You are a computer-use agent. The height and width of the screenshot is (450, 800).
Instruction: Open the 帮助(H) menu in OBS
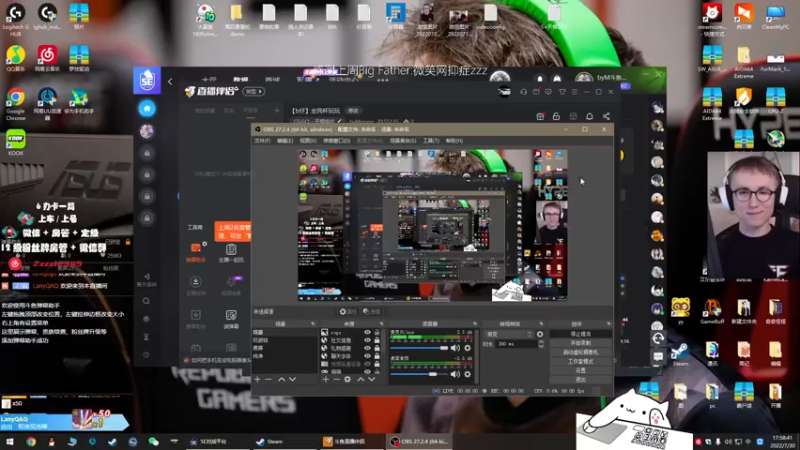tap(454, 140)
